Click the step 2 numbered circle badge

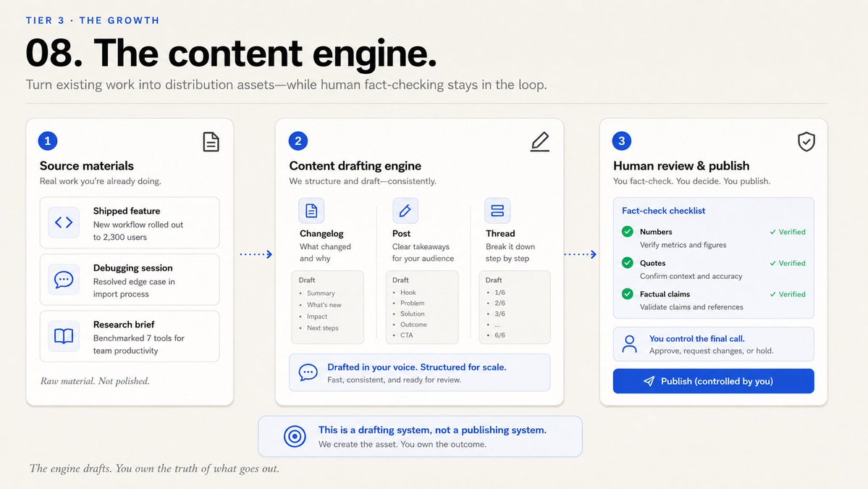tap(298, 141)
